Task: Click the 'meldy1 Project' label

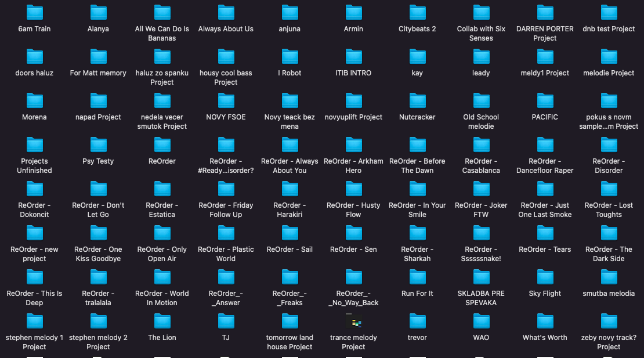Action: (x=545, y=73)
